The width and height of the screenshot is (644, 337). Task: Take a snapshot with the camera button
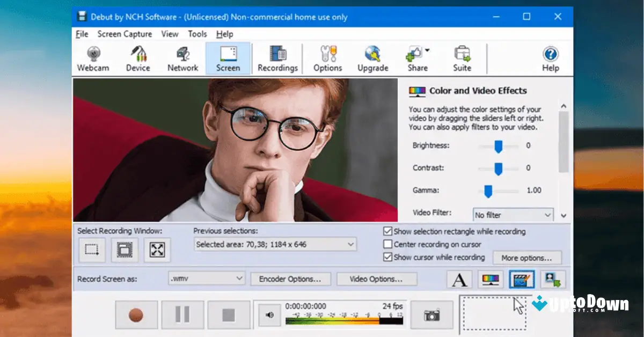click(x=433, y=315)
